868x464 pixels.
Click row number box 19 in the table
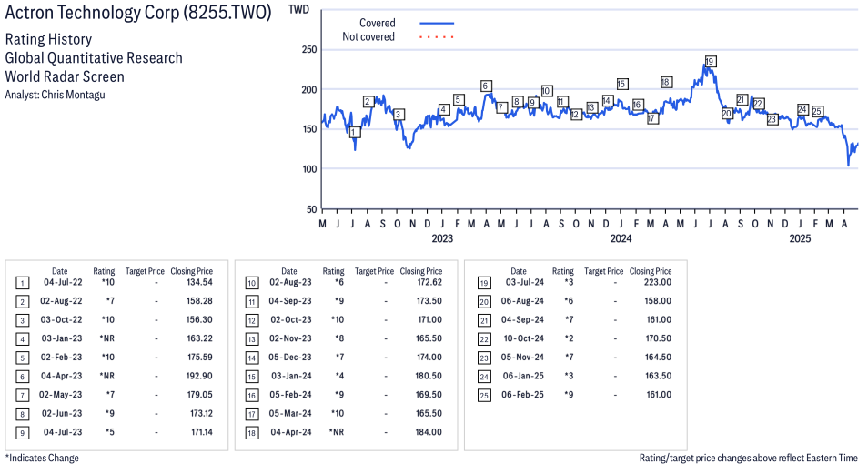(484, 284)
